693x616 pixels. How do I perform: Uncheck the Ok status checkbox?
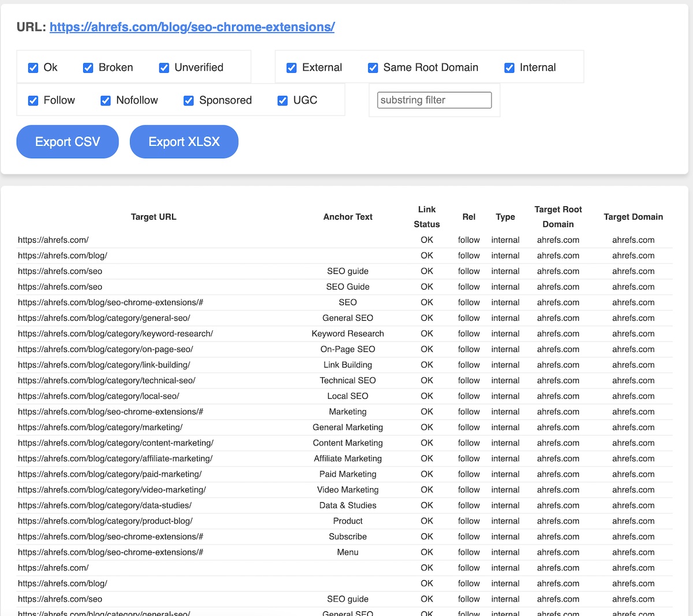point(33,68)
